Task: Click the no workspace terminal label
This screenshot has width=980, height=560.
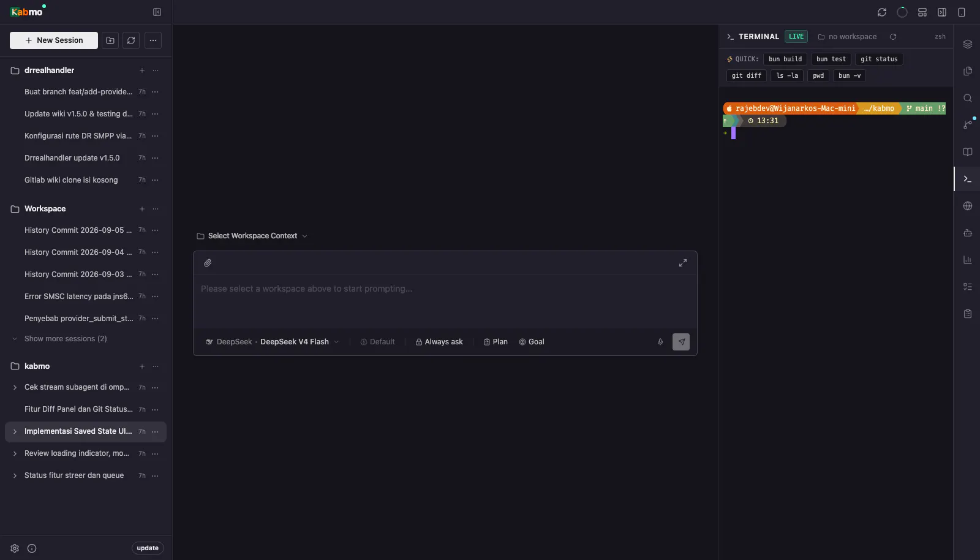Action: pos(847,37)
